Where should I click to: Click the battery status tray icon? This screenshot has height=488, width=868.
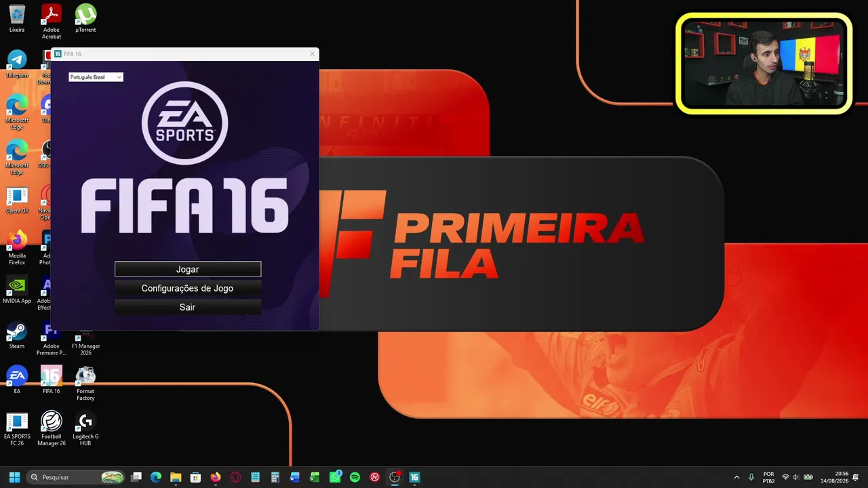pos(808,477)
